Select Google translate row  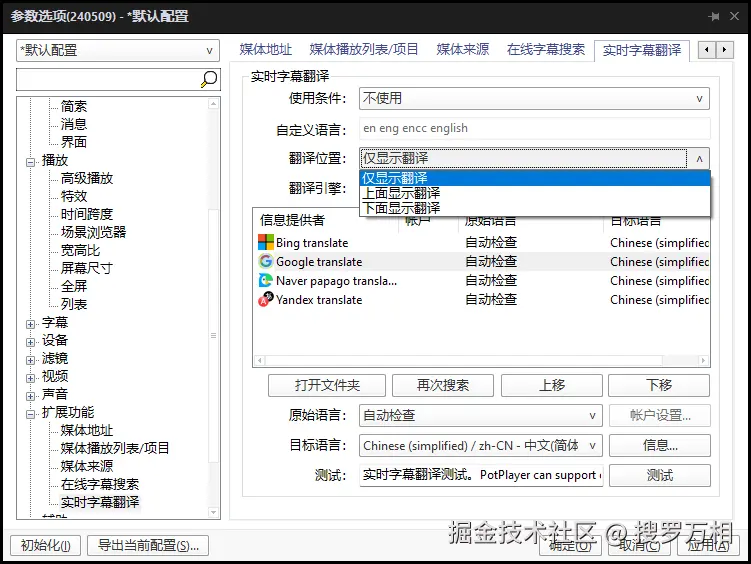[483, 262]
